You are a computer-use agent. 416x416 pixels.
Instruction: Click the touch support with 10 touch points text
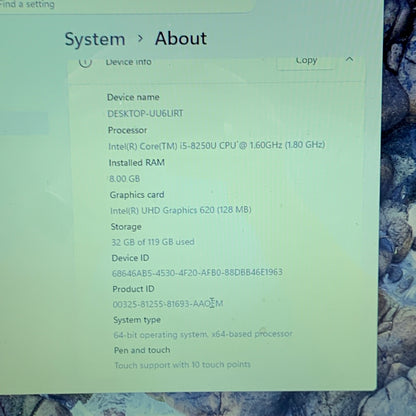pos(182,365)
